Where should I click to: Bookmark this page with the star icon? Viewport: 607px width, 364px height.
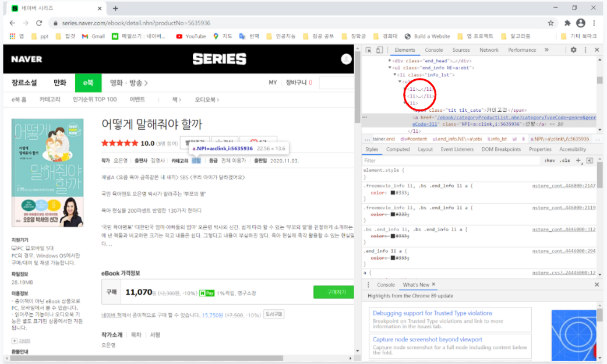(x=550, y=23)
